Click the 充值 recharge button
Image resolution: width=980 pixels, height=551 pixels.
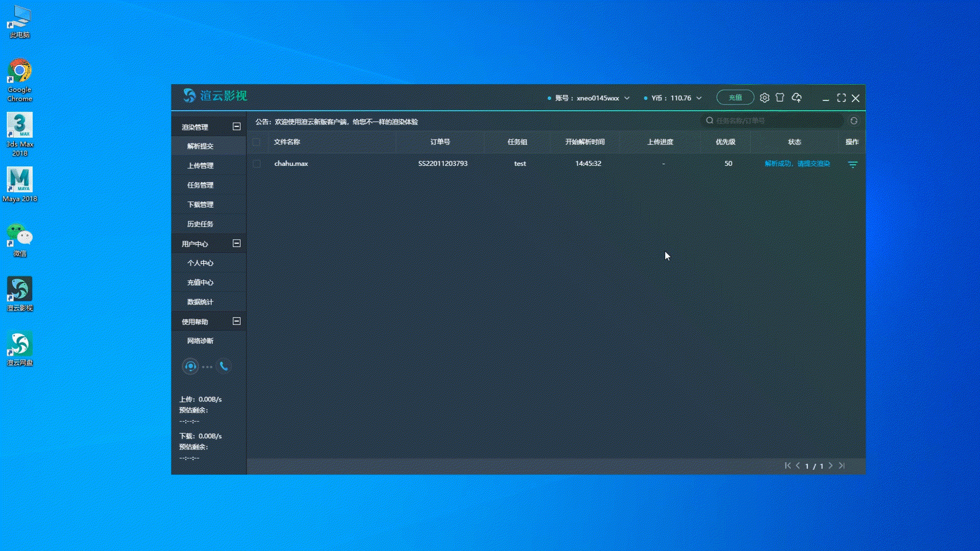coord(735,97)
